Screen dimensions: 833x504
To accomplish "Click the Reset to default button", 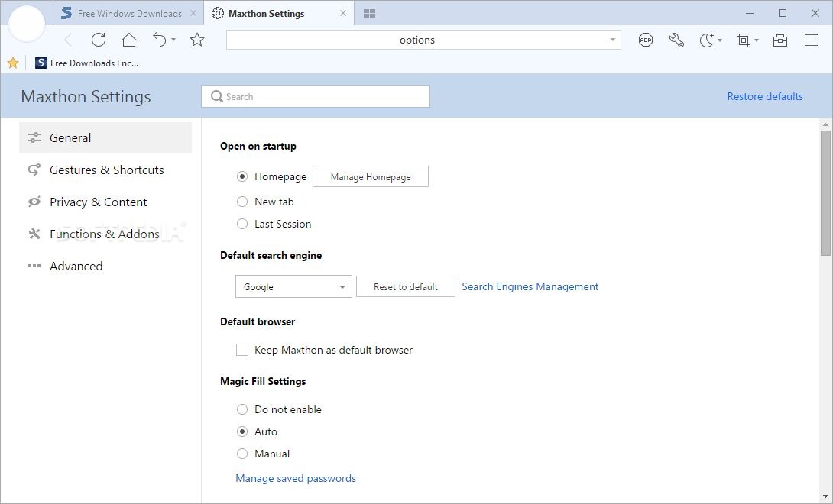I will (406, 287).
